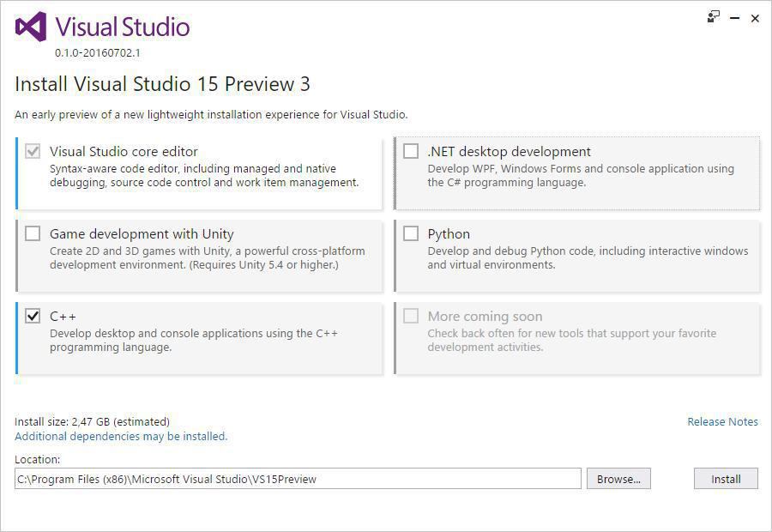
Task: Select the Python workload description text
Action: coord(588,258)
